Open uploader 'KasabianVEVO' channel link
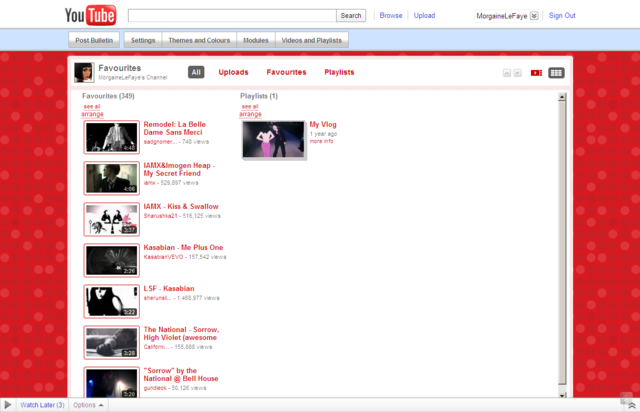This screenshot has width=640, height=412. click(163, 257)
